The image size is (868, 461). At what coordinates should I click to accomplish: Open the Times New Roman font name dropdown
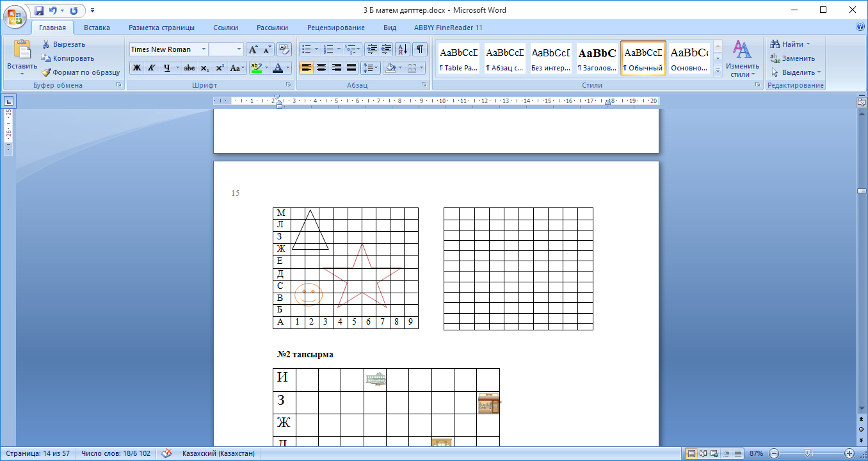point(204,49)
